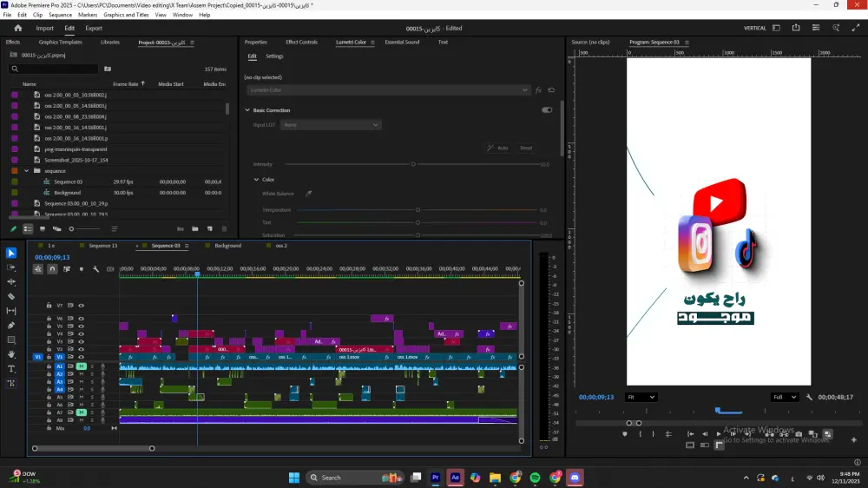
Task: Click the Auto button in Lumetri
Action: click(498, 148)
